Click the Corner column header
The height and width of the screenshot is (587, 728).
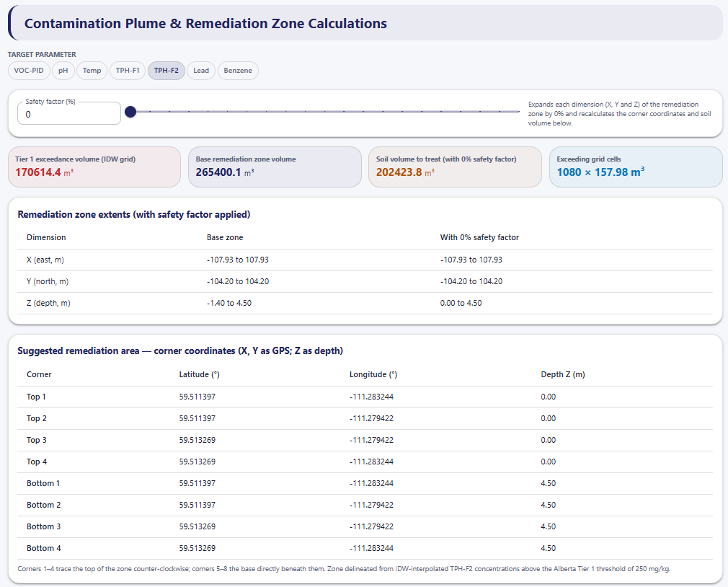39,374
